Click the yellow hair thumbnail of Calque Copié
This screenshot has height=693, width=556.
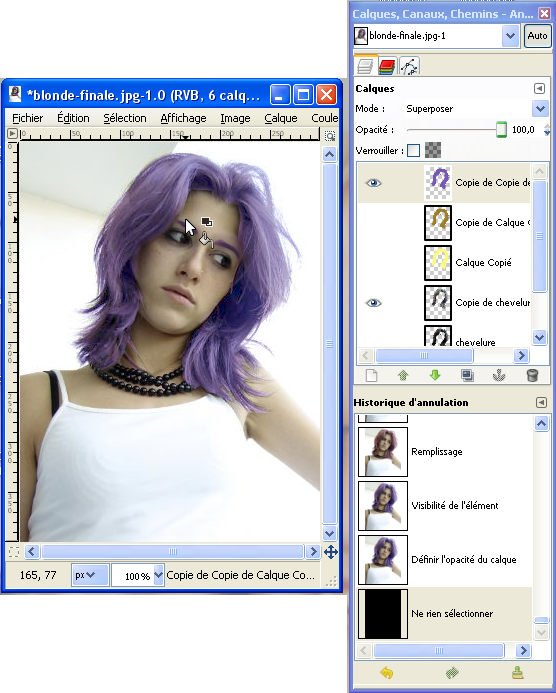coord(438,263)
